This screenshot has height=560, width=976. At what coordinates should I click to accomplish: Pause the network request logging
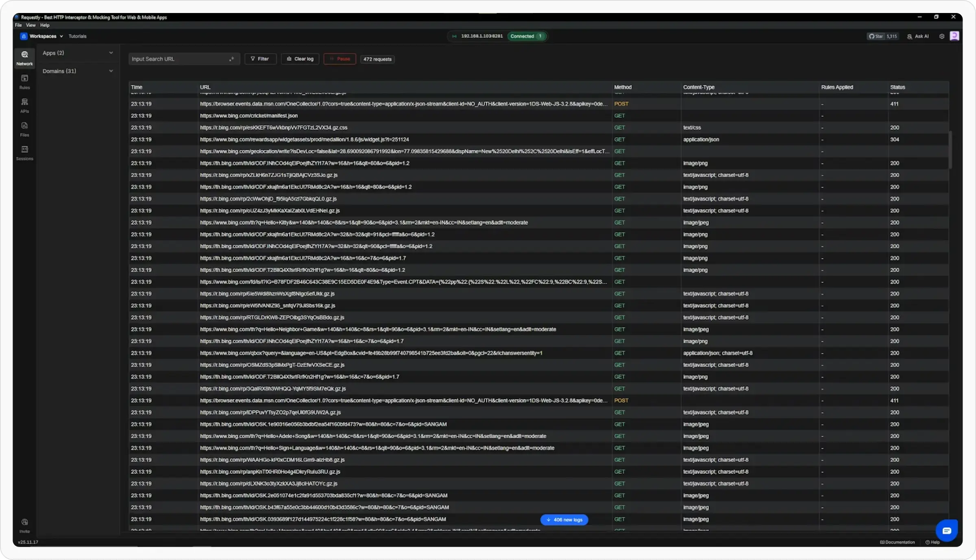[339, 59]
